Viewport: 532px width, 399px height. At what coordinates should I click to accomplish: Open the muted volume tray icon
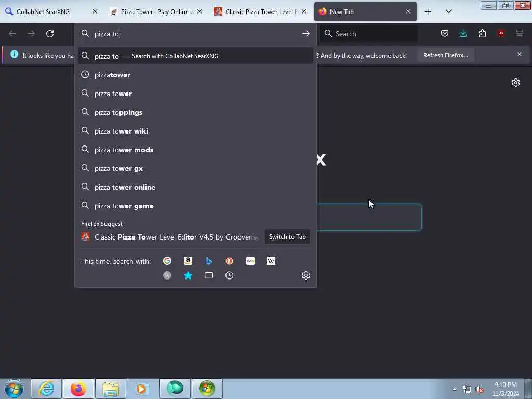[480, 390]
